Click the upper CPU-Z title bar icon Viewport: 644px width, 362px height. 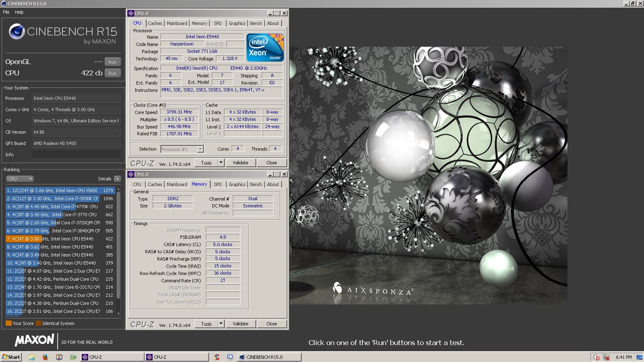(131, 13)
